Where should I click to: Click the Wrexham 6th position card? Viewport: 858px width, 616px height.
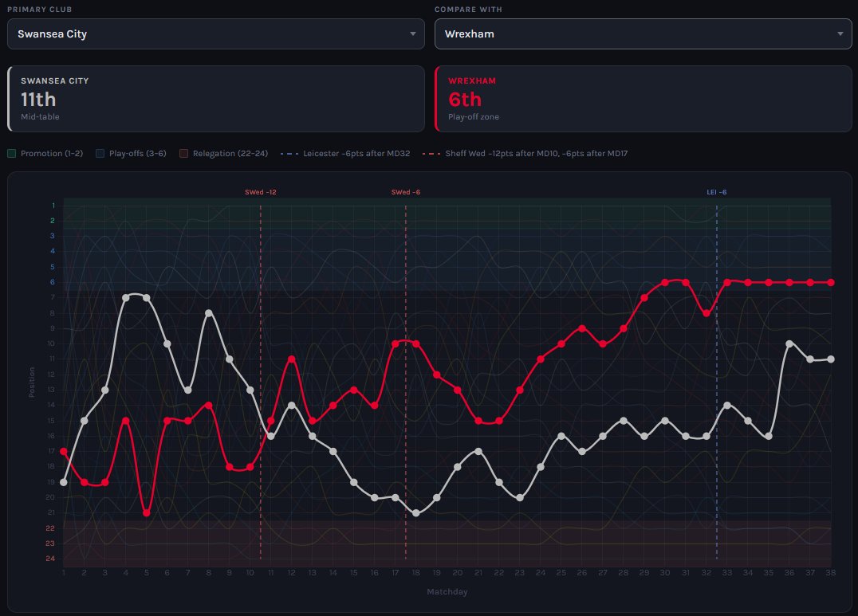[x=643, y=99]
